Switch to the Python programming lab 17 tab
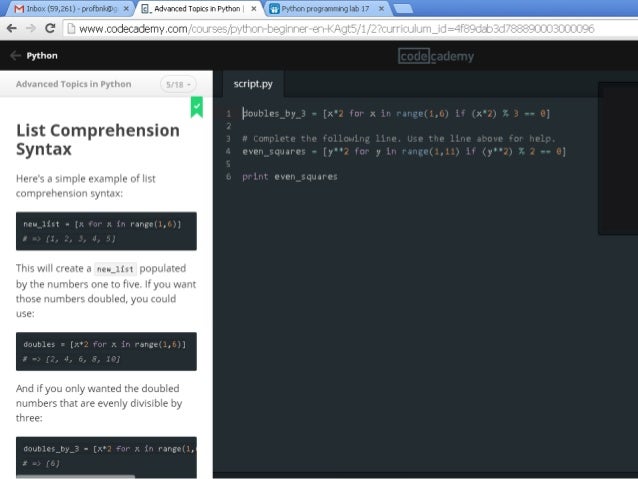The image size is (638, 479). pos(325,9)
